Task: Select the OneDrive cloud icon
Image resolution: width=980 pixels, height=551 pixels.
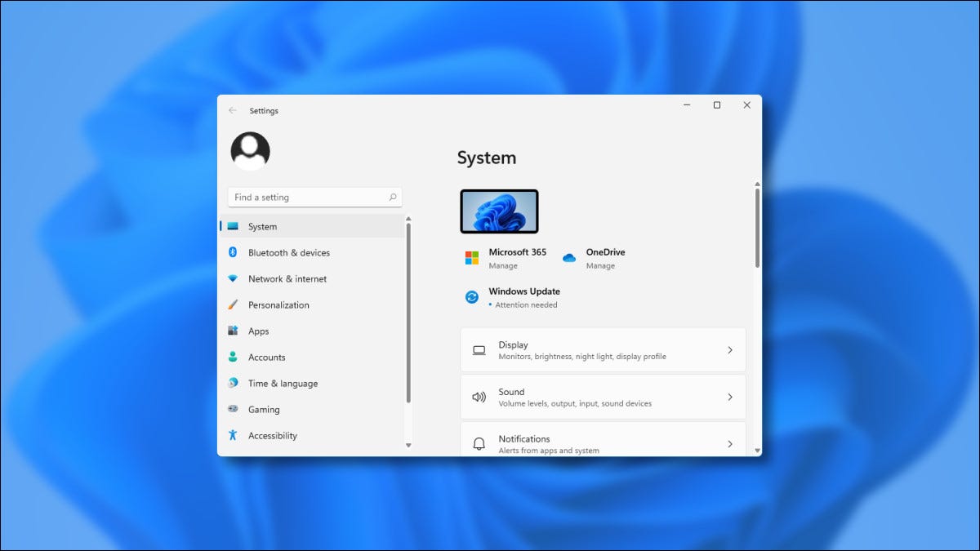Action: click(x=569, y=257)
